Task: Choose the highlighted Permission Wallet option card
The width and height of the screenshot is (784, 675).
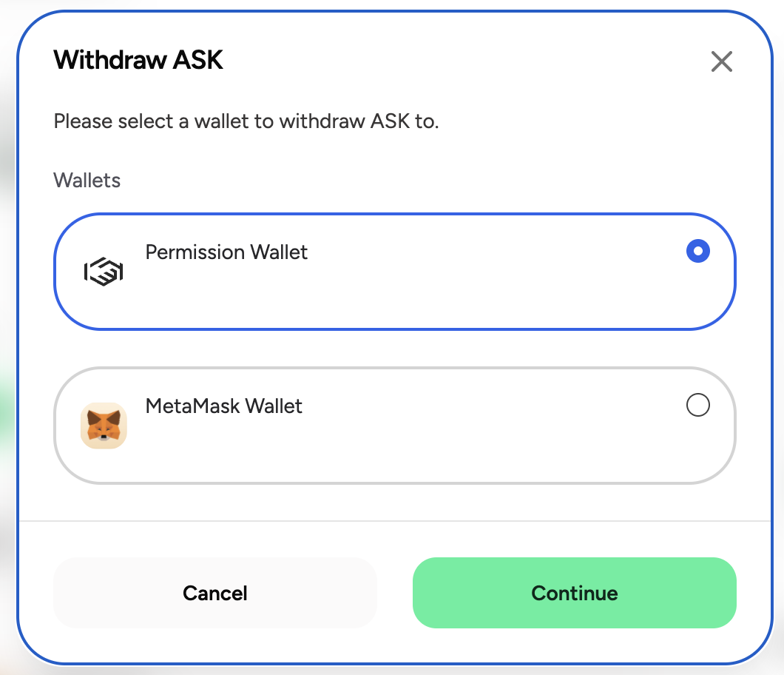Action: [x=394, y=272]
